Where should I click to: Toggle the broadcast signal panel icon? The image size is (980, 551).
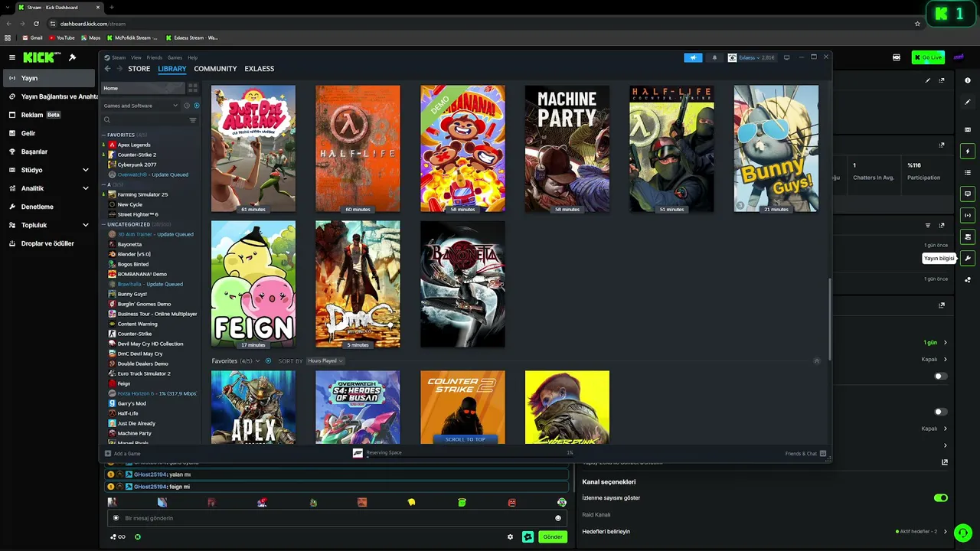click(968, 215)
